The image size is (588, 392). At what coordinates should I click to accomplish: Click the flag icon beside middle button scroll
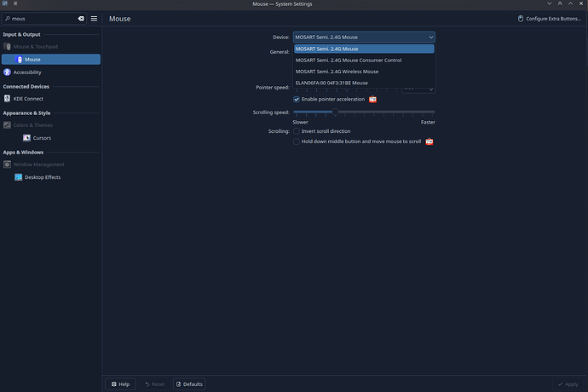pyautogui.click(x=429, y=141)
